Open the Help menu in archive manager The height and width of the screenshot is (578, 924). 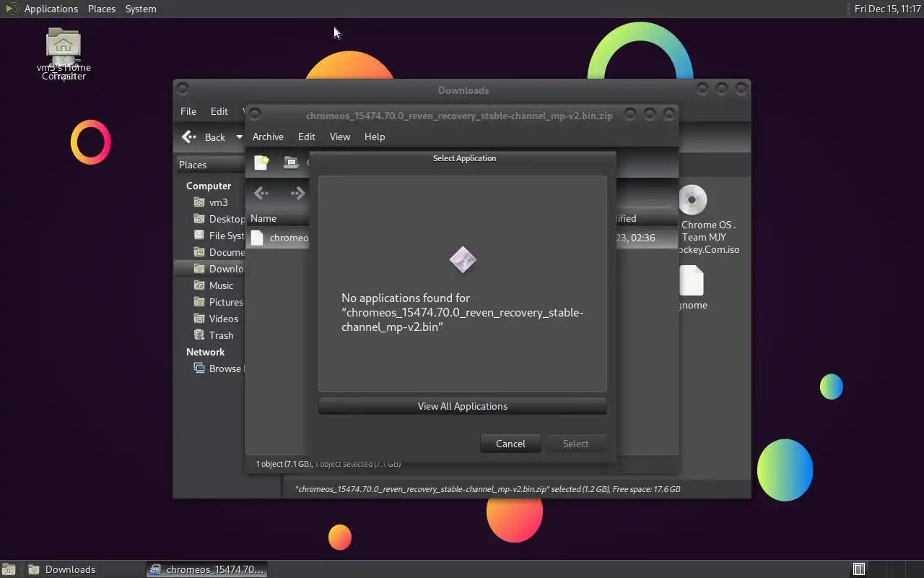[x=375, y=137]
